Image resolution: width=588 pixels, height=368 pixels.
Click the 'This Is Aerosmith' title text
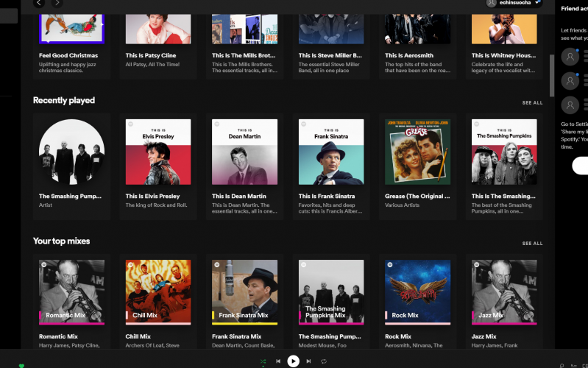[409, 55]
